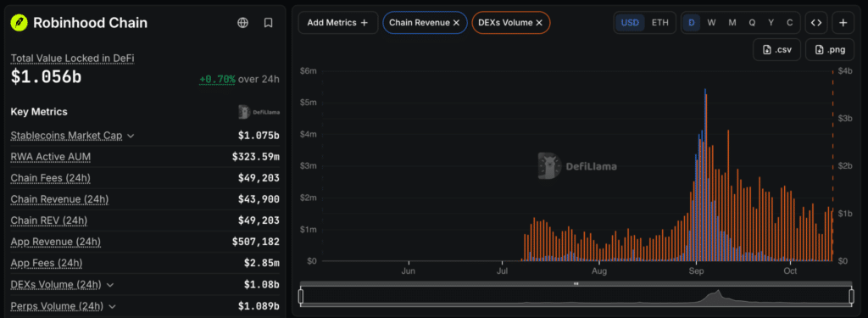Click the $1.089b perps volume value
The height and width of the screenshot is (318, 868).
259,306
